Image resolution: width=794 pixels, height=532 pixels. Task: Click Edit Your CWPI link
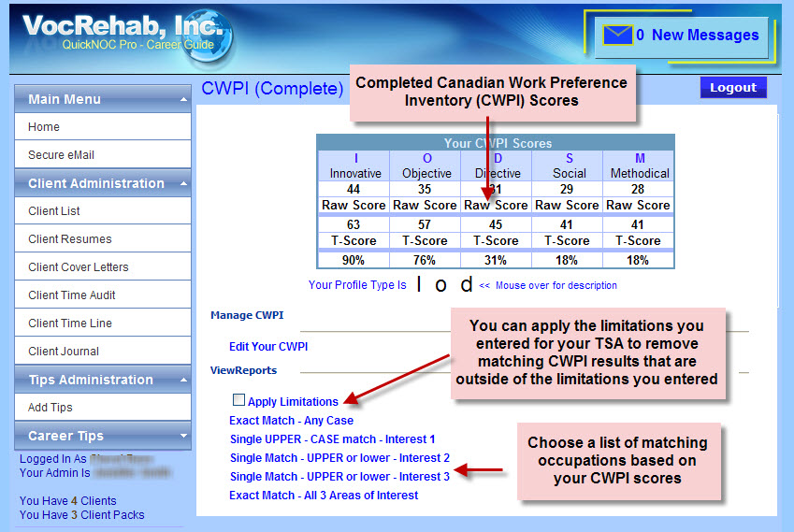[268, 347]
